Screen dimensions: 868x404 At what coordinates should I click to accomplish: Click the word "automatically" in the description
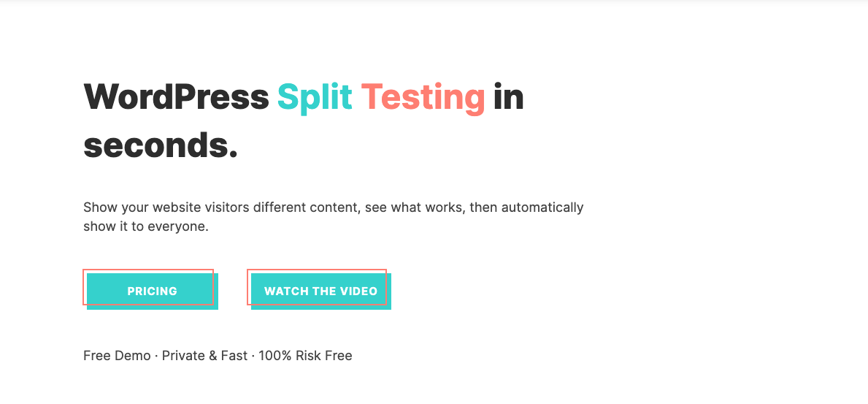[541, 207]
